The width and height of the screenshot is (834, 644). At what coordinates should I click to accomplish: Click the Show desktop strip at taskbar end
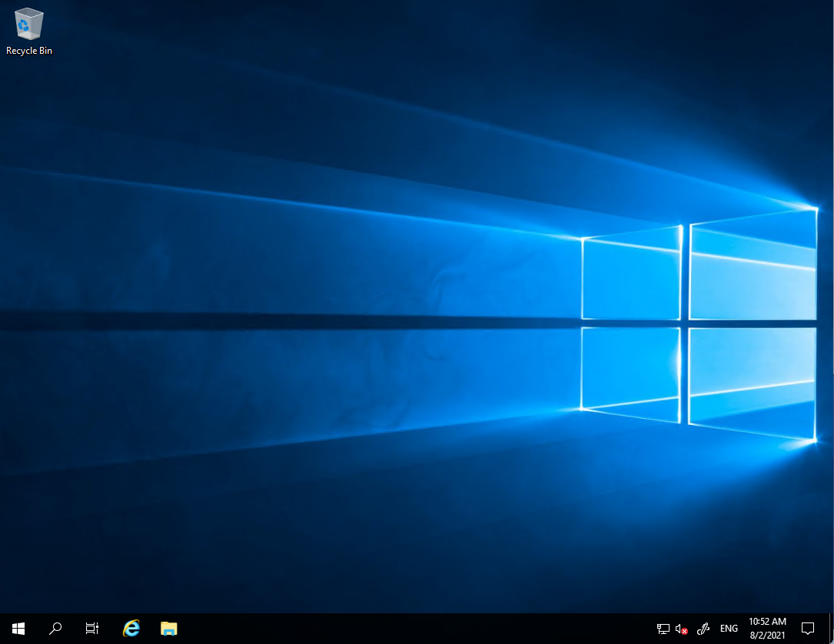(832, 629)
